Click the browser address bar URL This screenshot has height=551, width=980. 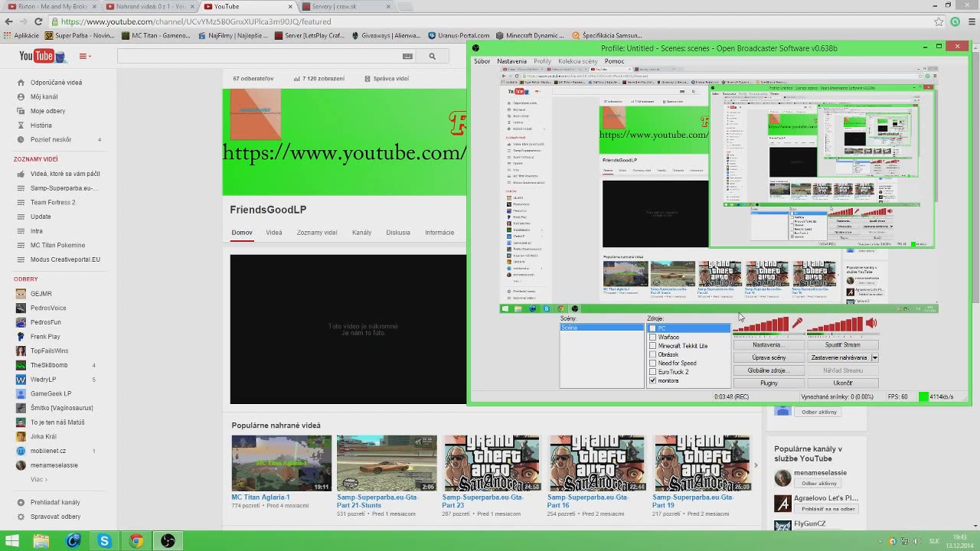(196, 22)
